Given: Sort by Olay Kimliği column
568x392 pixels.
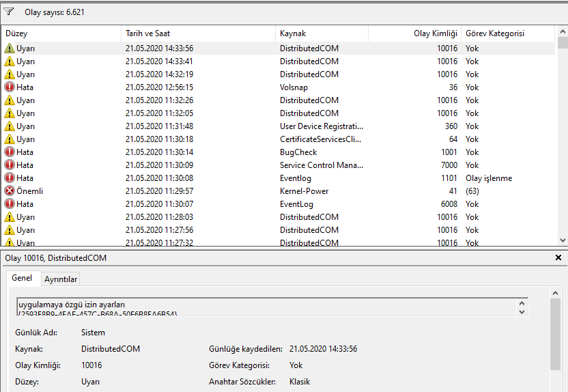Looking at the screenshot, I should 415,33.
